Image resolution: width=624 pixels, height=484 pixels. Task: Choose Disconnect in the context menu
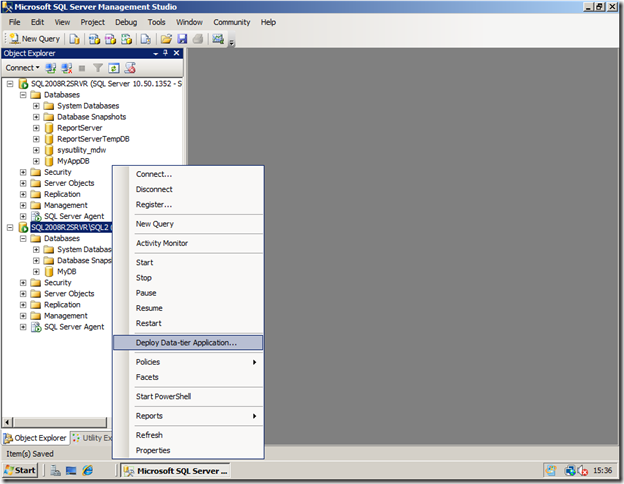click(x=188, y=189)
